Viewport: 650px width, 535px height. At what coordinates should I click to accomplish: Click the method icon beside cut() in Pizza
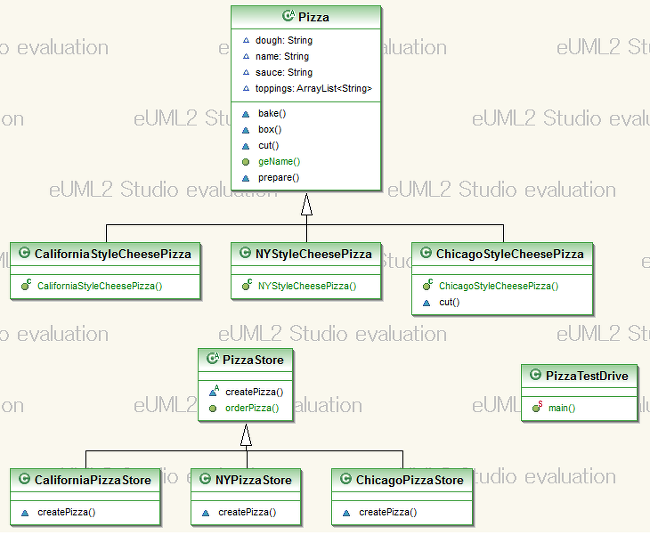(x=245, y=146)
